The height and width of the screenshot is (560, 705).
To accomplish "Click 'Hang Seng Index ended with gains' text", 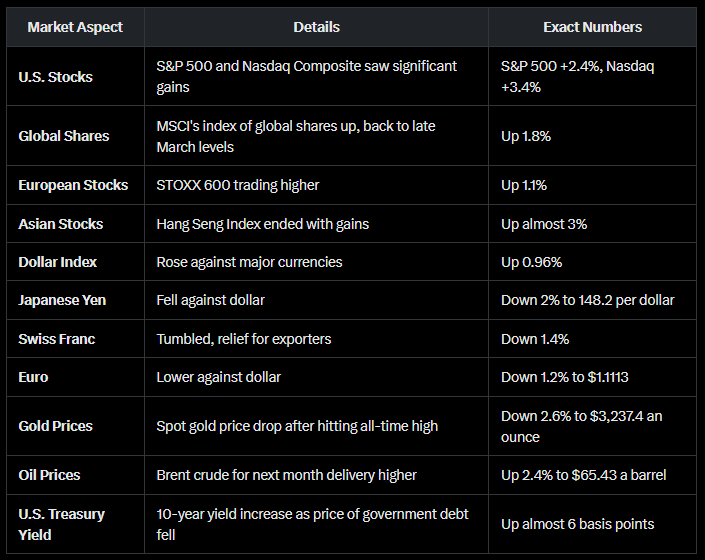I will (263, 224).
